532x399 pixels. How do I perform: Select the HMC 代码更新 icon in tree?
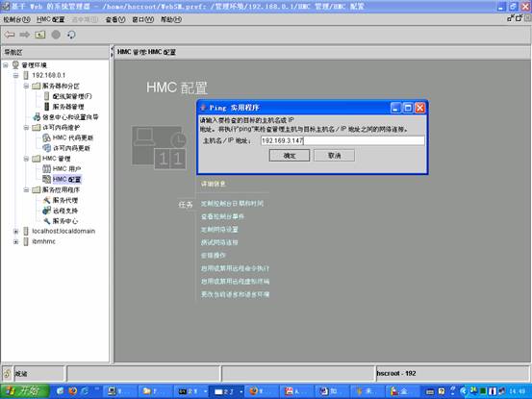(46, 137)
